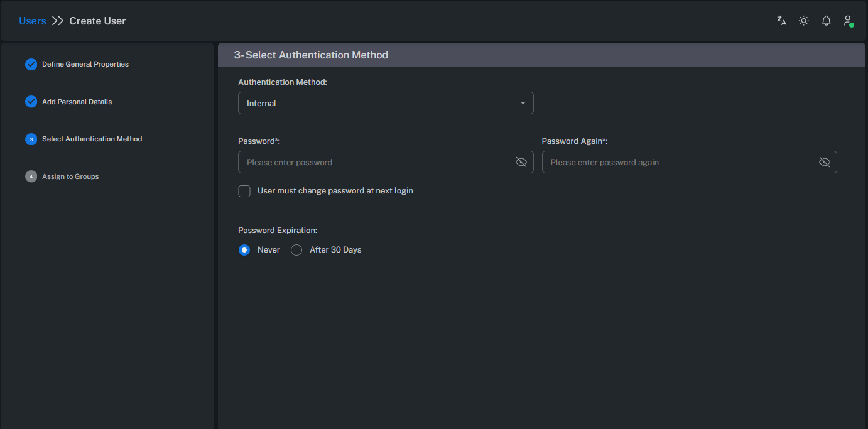The height and width of the screenshot is (429, 868).
Task: Open the user profile menu icon
Action: (x=848, y=20)
